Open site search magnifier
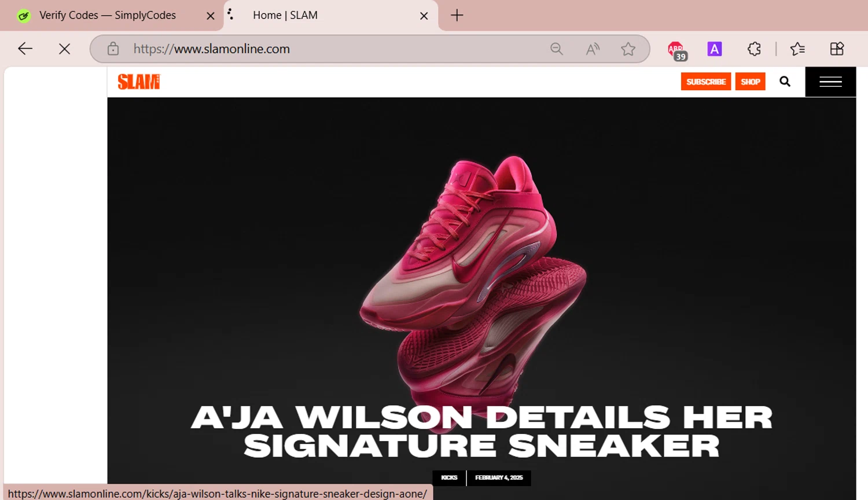This screenshot has height=500, width=868. pyautogui.click(x=785, y=82)
